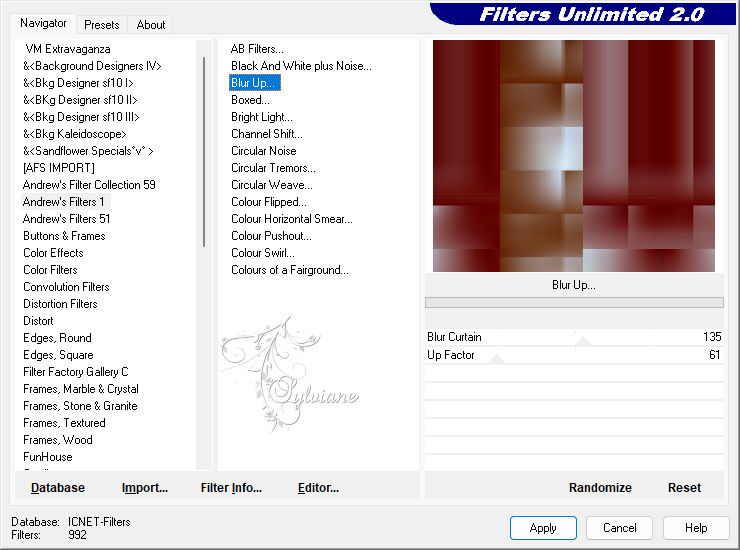Select Convolution Filters group
The image size is (740, 550).
point(66,287)
